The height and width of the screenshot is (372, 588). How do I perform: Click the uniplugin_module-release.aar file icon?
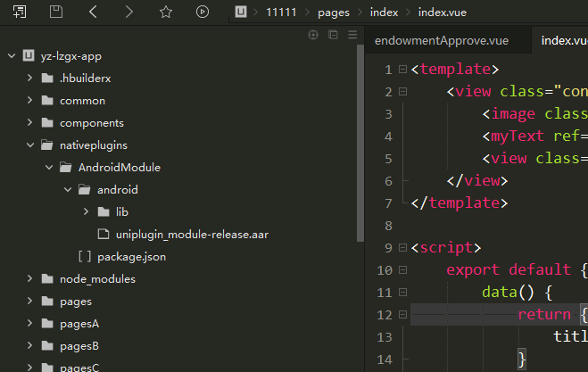tap(104, 235)
